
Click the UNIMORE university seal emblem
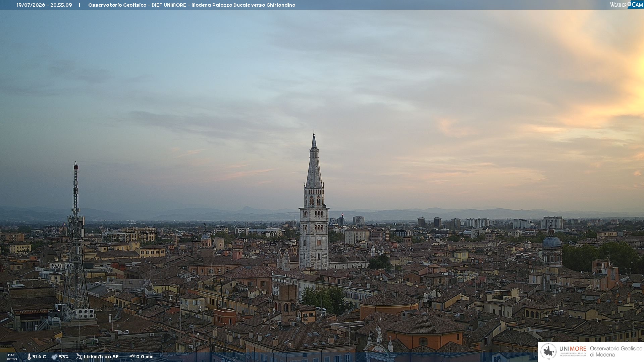coord(548,351)
